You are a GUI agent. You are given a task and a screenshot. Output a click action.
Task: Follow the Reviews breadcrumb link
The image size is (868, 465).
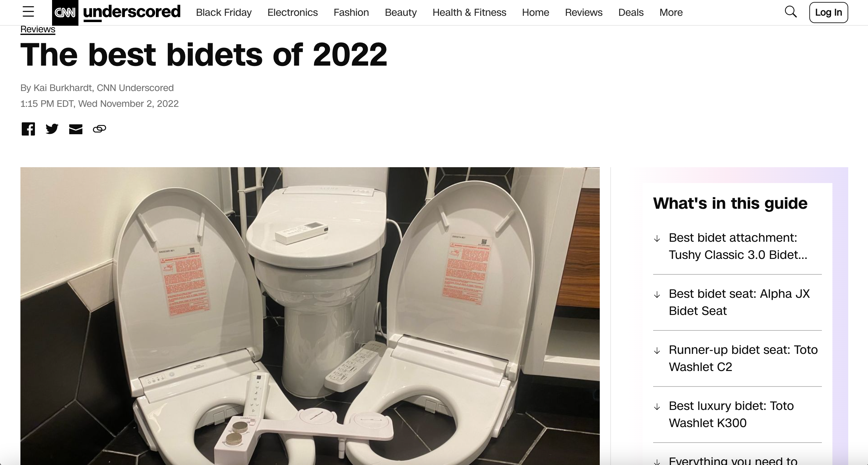coord(38,29)
